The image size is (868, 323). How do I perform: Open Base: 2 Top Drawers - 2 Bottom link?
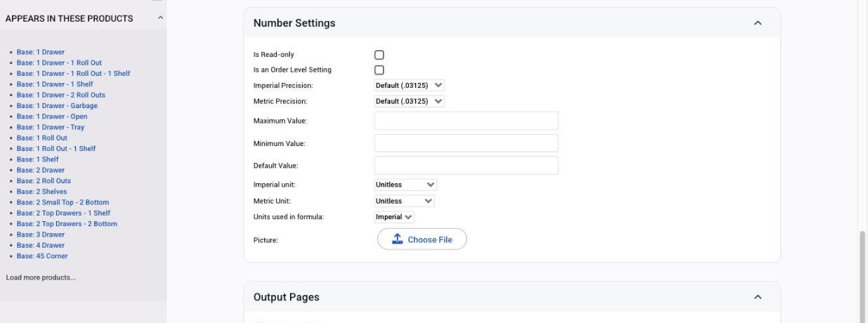tap(67, 223)
